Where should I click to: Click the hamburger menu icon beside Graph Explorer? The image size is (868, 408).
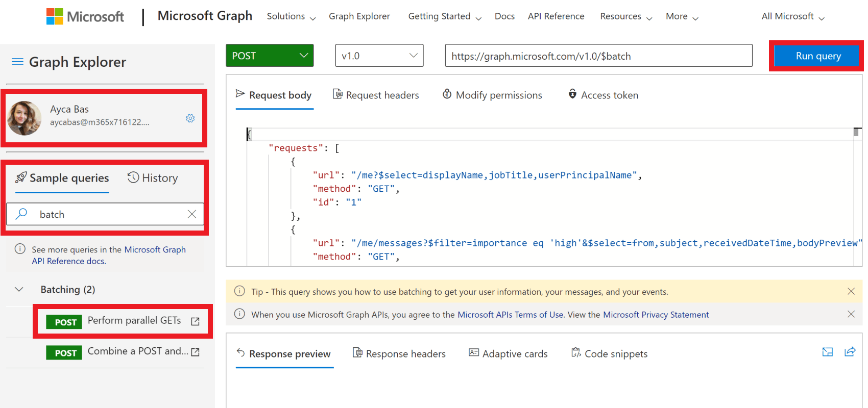coord(17,62)
